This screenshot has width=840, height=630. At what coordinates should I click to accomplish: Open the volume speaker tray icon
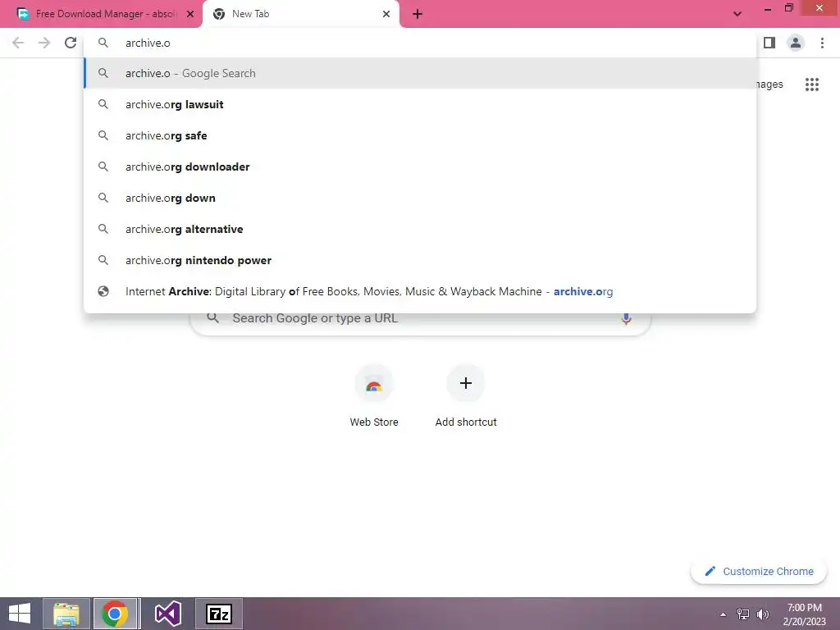(x=762, y=614)
